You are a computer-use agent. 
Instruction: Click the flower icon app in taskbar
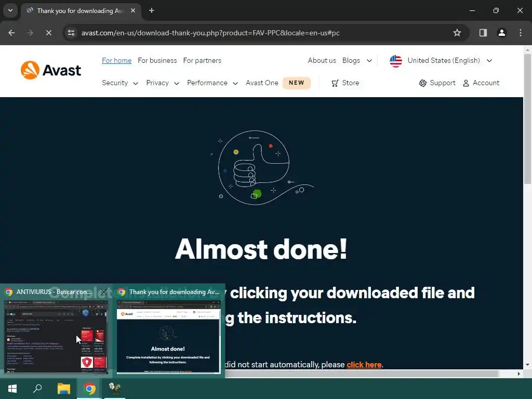(x=115, y=389)
